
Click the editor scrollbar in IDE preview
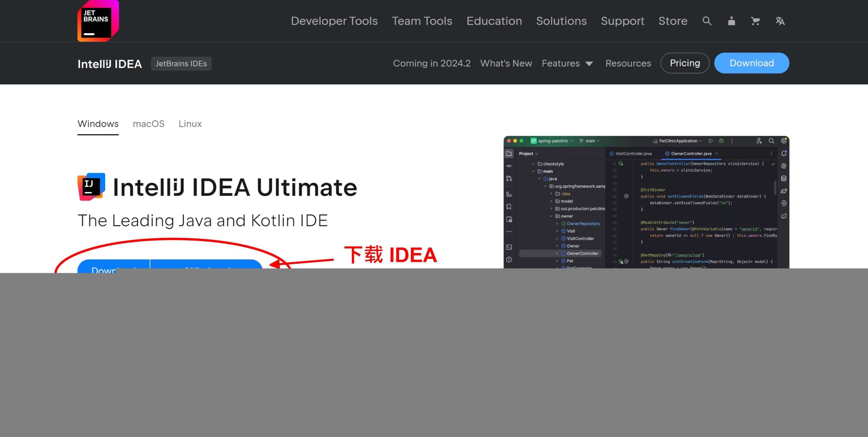(x=775, y=188)
